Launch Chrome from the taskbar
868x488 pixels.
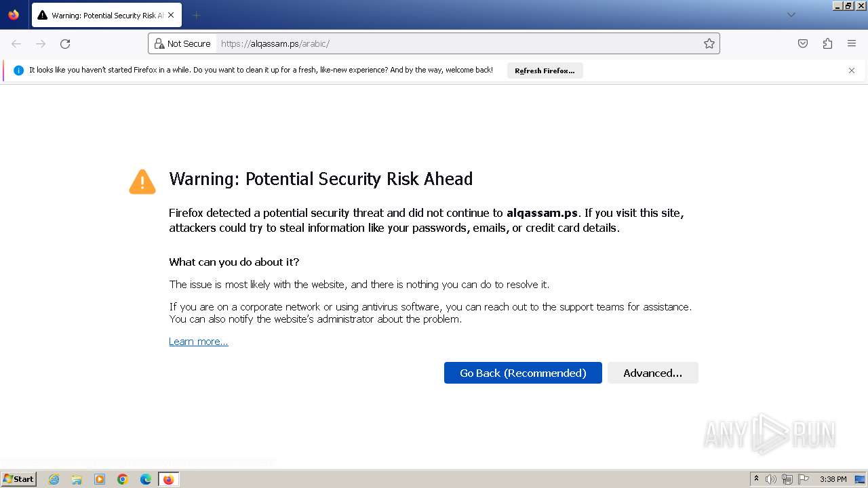(123, 479)
